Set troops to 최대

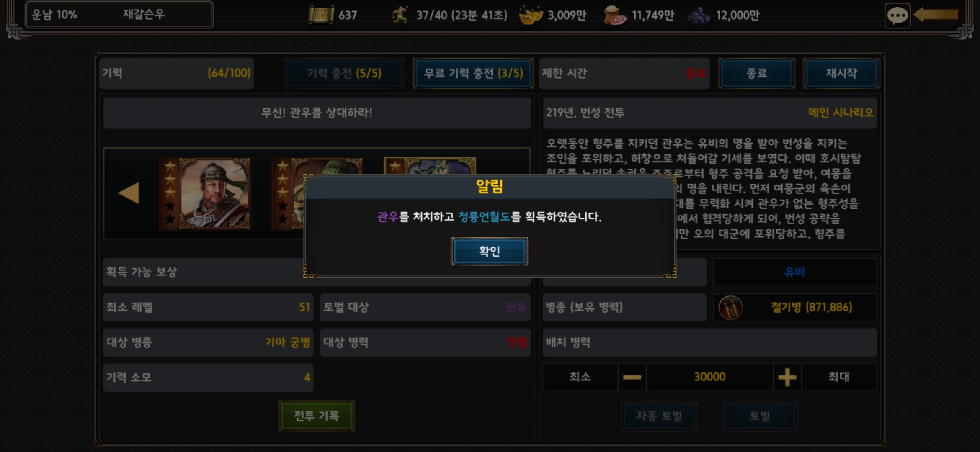(839, 377)
